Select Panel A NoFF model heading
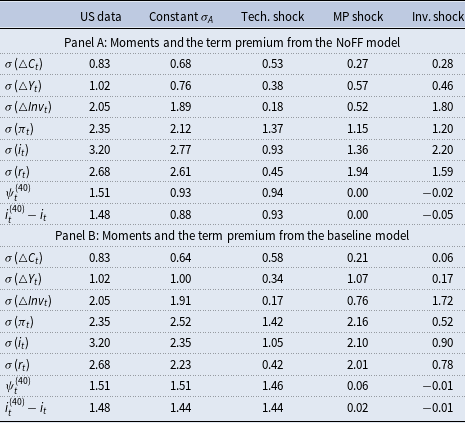Viewport: 466px width, 423px height. tap(232, 43)
